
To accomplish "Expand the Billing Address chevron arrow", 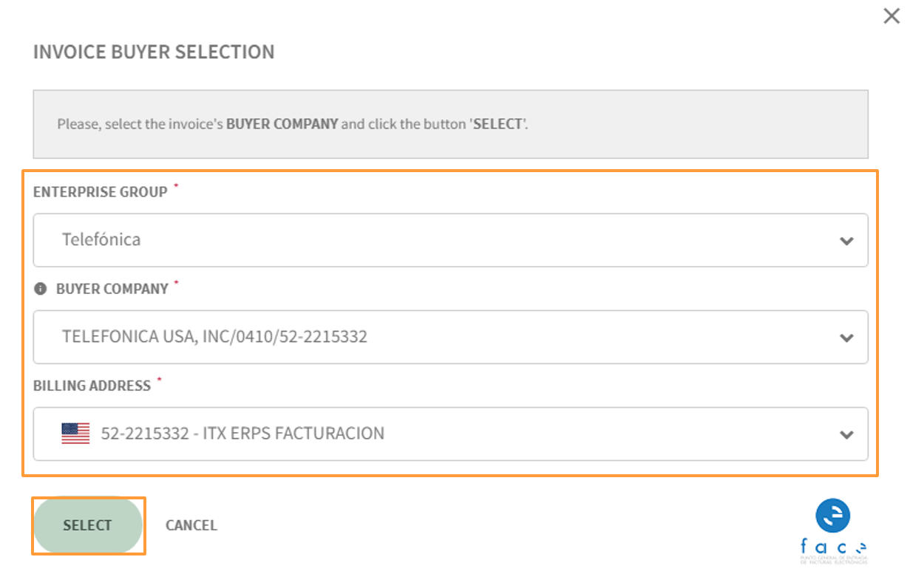I will (847, 434).
